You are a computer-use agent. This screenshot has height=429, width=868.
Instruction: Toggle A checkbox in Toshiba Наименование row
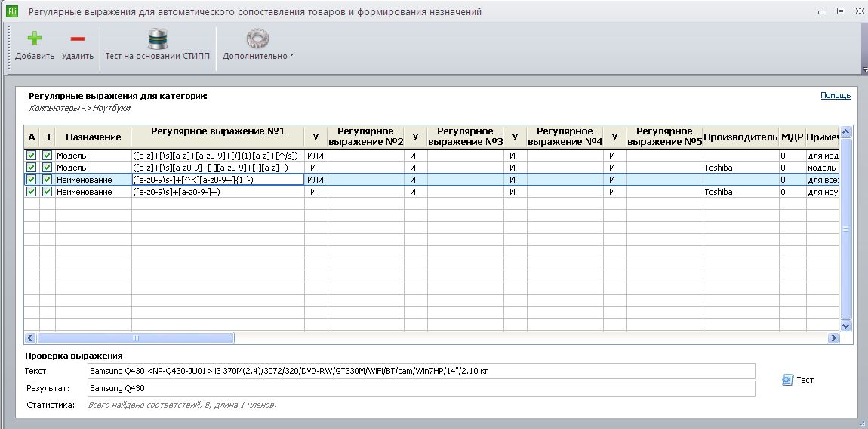[32, 192]
